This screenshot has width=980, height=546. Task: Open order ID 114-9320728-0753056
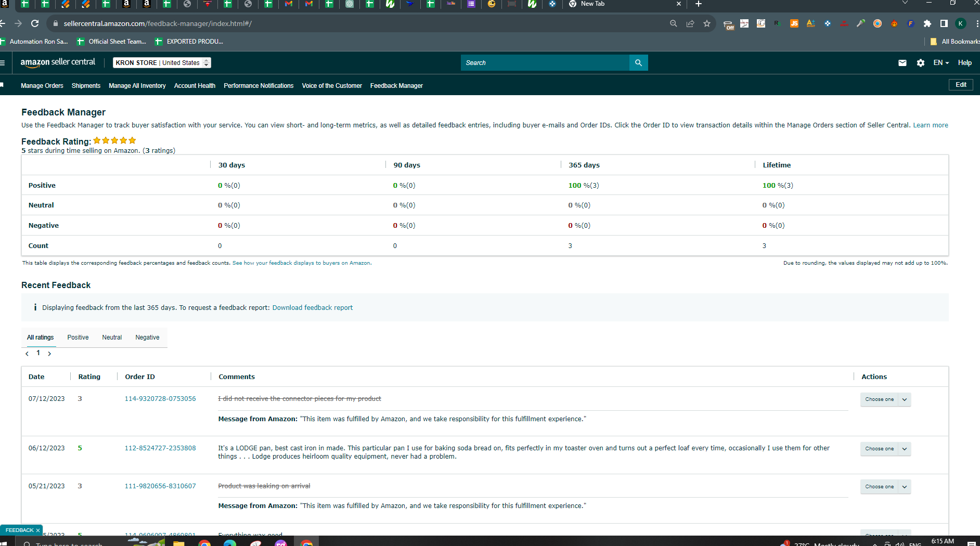click(x=160, y=399)
